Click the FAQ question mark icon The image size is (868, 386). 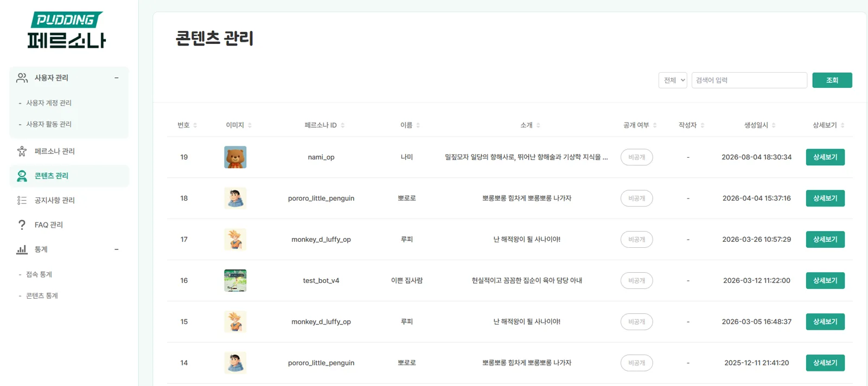pos(22,224)
